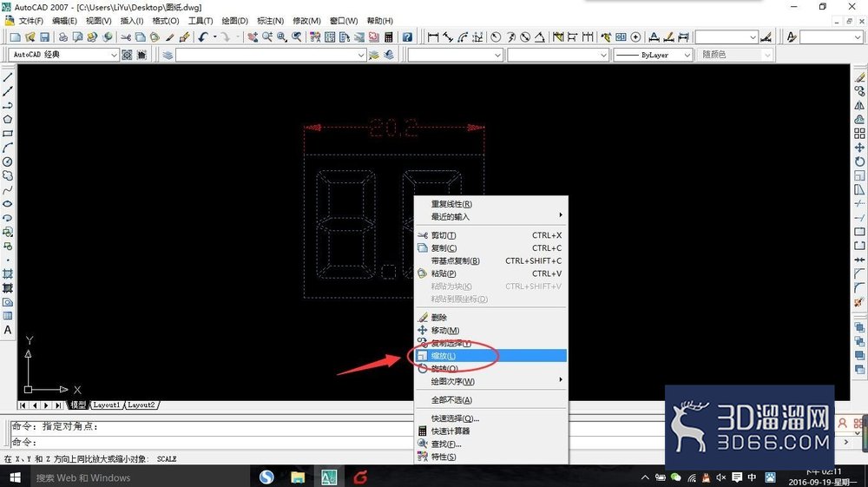This screenshot has width=868, height=487.
Task: Click the Undo arrow icon
Action: coord(203,37)
